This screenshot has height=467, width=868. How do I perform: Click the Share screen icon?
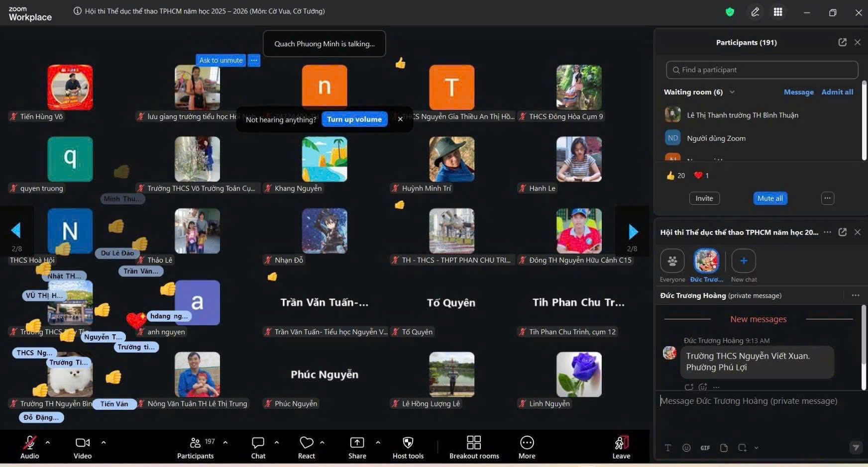[357, 443]
